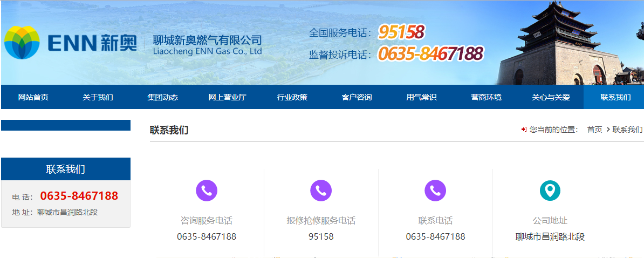Click the 联系我们 sidebar header
Screen dimensions: 644x258
pos(66,169)
